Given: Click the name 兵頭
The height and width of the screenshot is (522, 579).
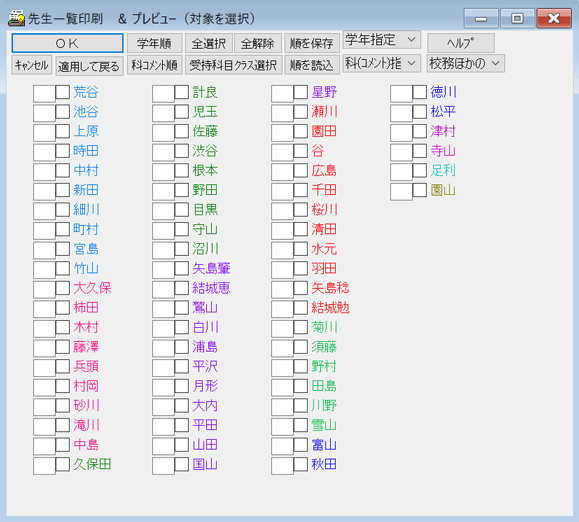Looking at the screenshot, I should [x=86, y=366].
